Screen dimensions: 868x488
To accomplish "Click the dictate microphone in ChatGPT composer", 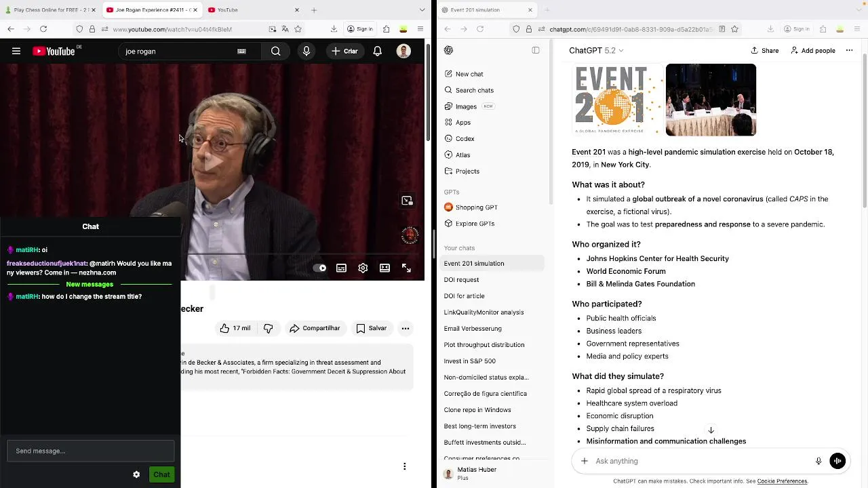I will pyautogui.click(x=818, y=461).
